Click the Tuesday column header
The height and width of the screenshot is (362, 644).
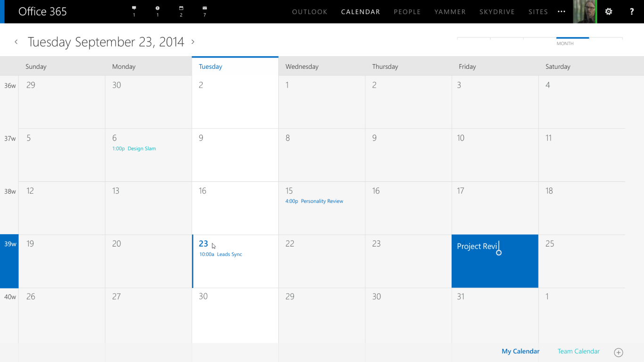pos(210,66)
